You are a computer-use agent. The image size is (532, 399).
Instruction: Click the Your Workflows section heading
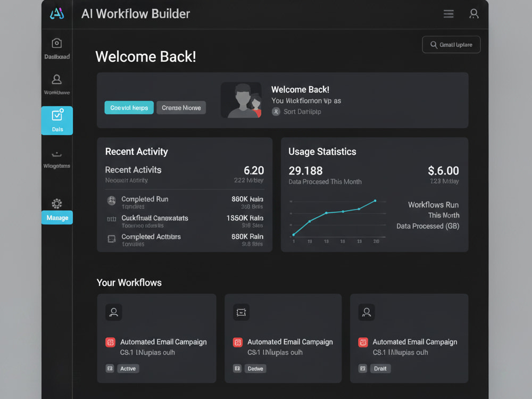(129, 282)
